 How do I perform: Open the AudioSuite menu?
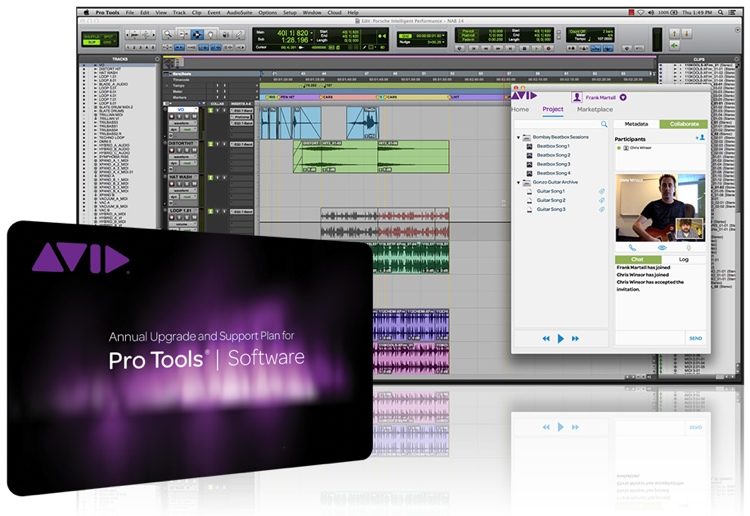[239, 12]
